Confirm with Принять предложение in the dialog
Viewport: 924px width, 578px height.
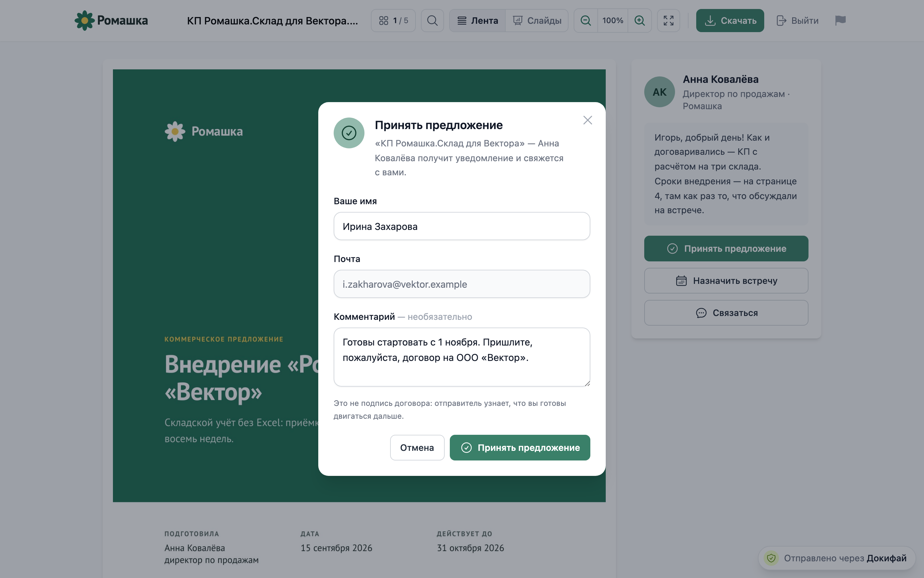[x=520, y=447]
